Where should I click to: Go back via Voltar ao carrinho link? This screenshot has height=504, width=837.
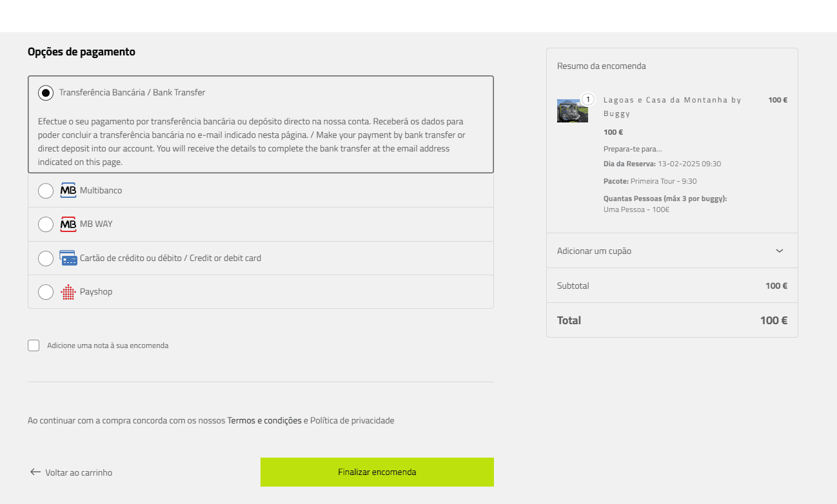tap(78, 472)
